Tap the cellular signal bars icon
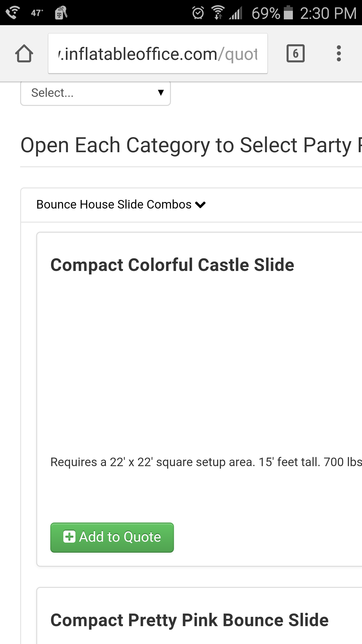362x644 pixels. coord(236,13)
